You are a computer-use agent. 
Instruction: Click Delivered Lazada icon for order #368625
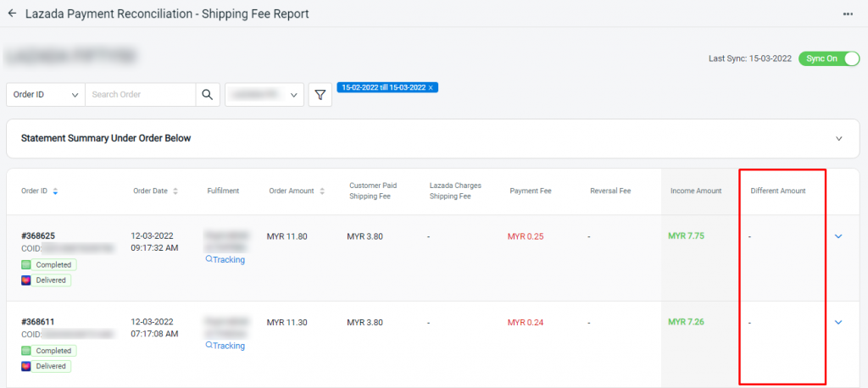click(x=26, y=280)
